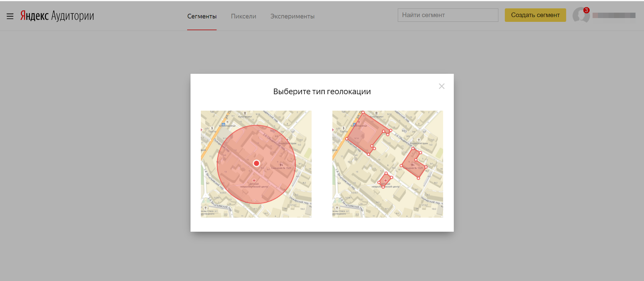The height and width of the screenshot is (281, 644).
Task: Select the largest polygon in the right map
Action: pos(364,133)
